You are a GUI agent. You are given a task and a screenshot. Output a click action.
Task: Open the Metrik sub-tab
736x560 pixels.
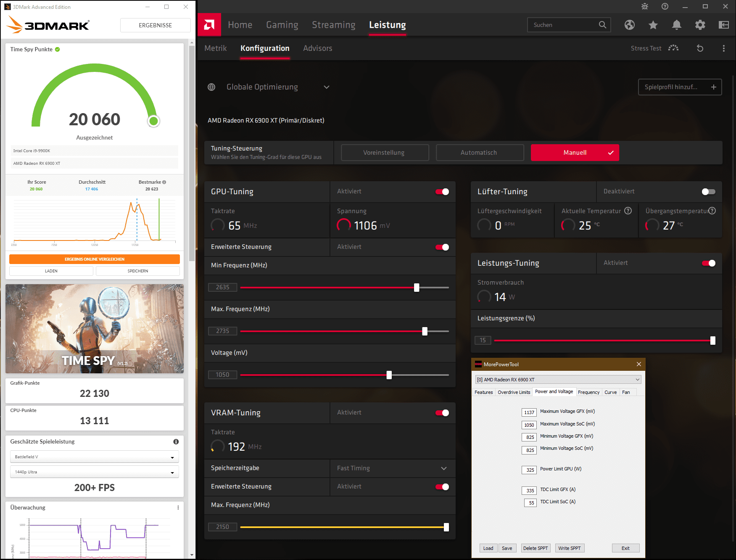(x=216, y=48)
